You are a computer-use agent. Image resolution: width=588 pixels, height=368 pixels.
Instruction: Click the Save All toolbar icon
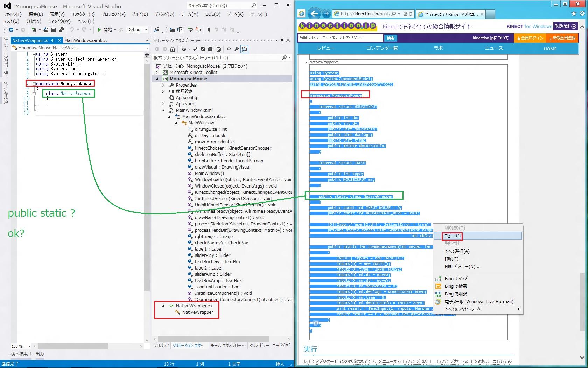(61, 30)
